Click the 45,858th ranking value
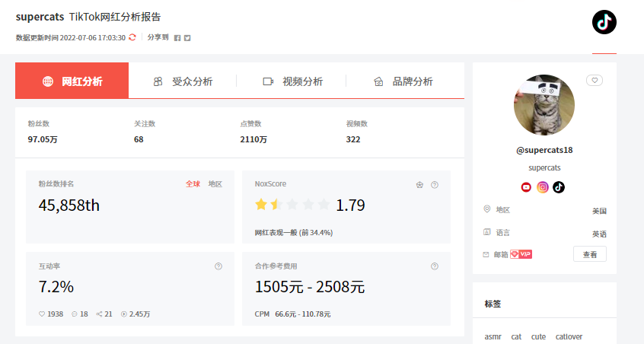 69,205
